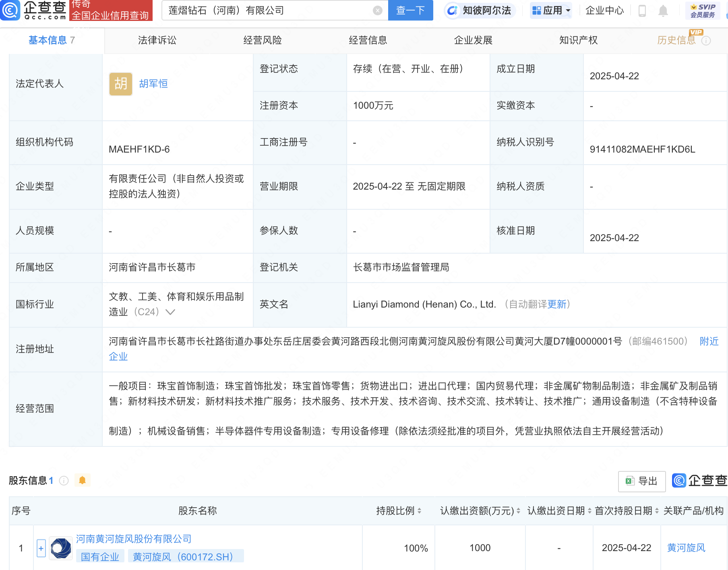
Task: Switch to the 知识产权 tab
Action: (x=579, y=40)
